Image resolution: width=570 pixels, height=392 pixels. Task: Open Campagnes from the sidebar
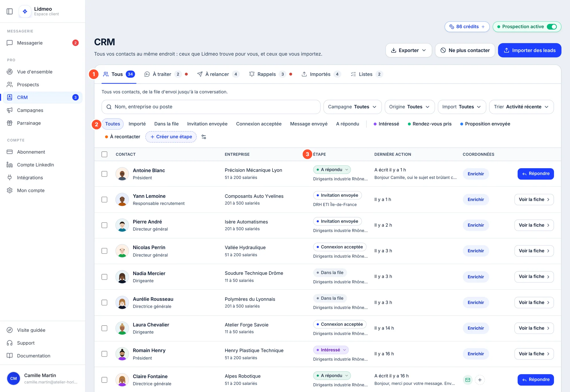[43, 110]
